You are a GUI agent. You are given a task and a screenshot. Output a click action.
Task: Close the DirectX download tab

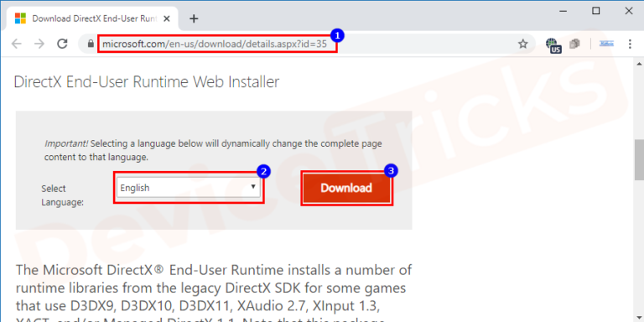(x=166, y=19)
